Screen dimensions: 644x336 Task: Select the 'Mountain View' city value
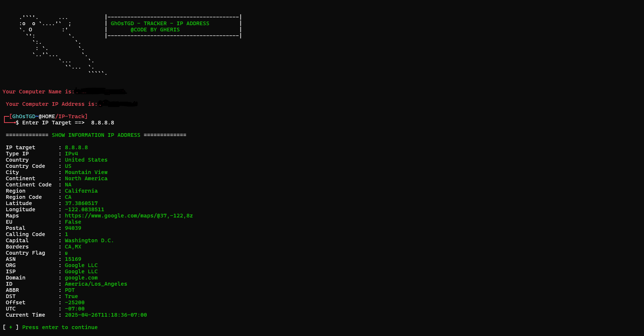[86, 172]
